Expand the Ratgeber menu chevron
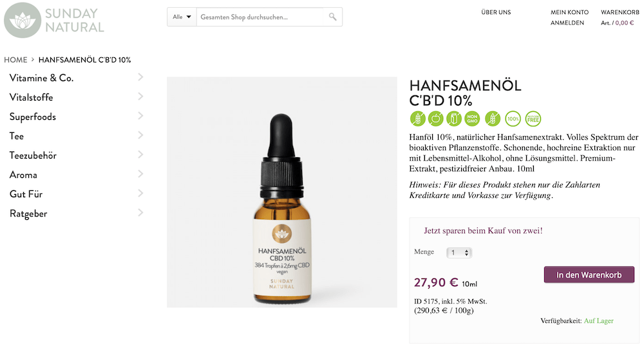The height and width of the screenshot is (348, 644). point(140,213)
